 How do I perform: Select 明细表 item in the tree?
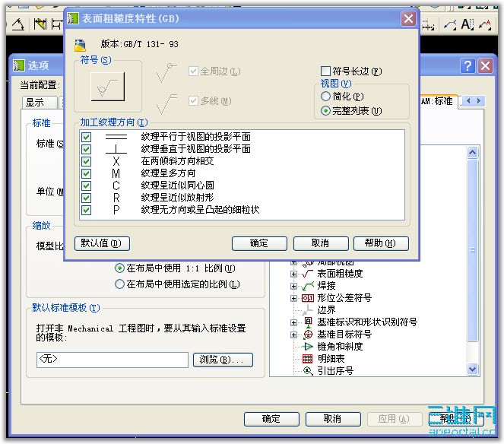click(x=331, y=359)
